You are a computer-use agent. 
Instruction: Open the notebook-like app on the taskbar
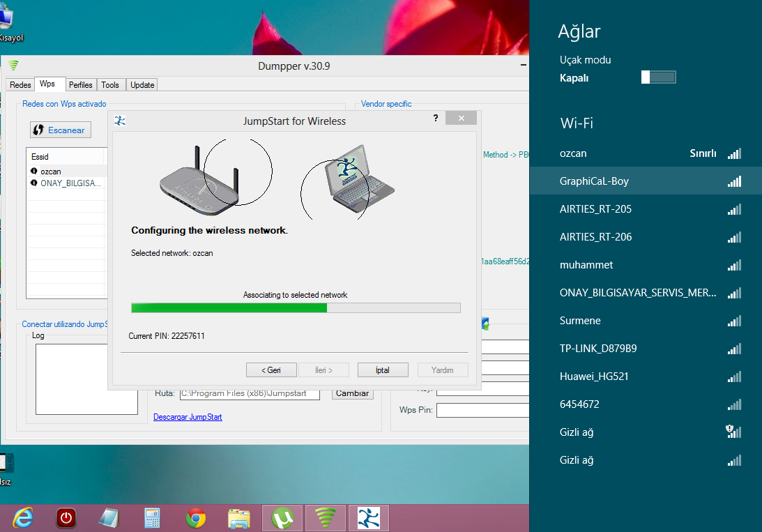click(109, 518)
